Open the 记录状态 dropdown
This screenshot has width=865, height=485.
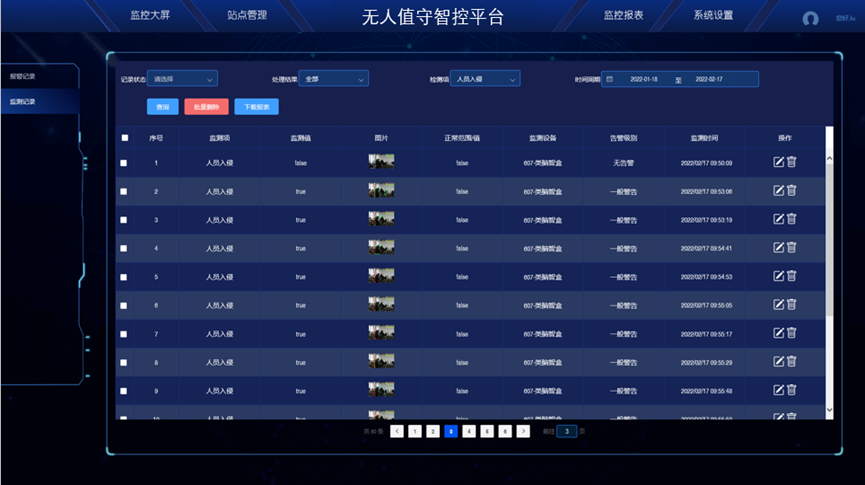tap(182, 79)
